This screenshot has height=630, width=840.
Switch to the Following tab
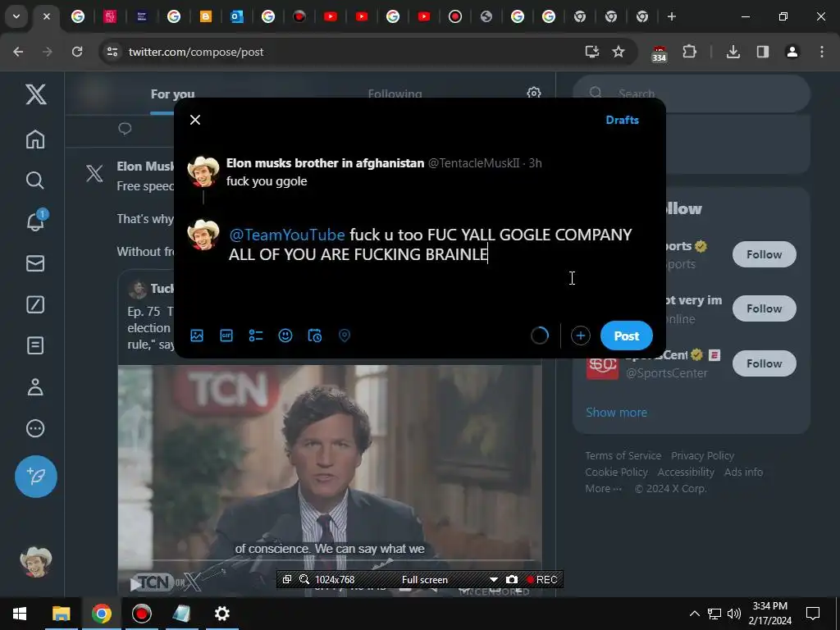pyautogui.click(x=395, y=94)
